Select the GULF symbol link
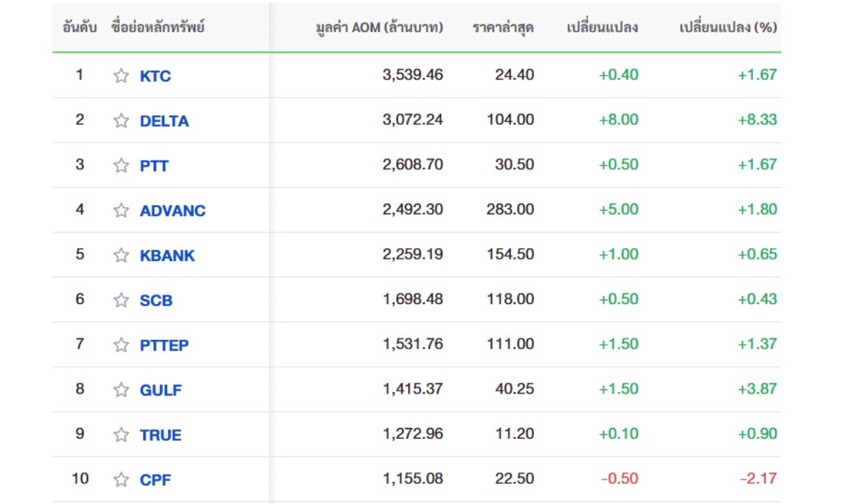The image size is (846, 504). [x=161, y=390]
